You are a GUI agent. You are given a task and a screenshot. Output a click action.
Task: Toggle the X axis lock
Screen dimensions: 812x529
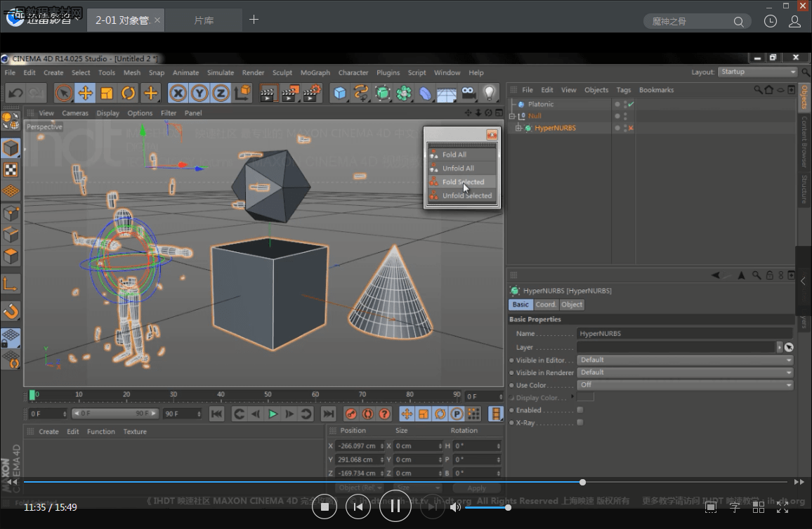[x=178, y=93]
